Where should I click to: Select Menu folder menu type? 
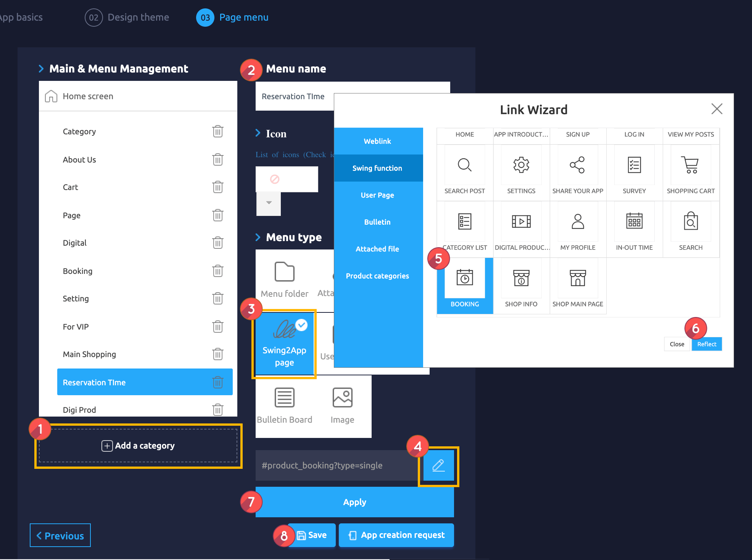[x=284, y=279]
